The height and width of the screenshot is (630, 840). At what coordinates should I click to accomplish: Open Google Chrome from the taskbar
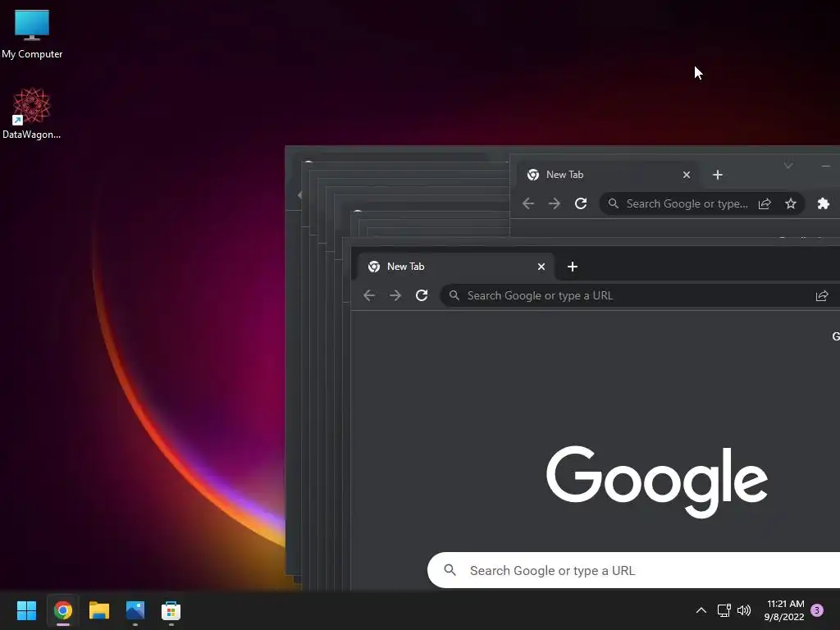point(62,610)
